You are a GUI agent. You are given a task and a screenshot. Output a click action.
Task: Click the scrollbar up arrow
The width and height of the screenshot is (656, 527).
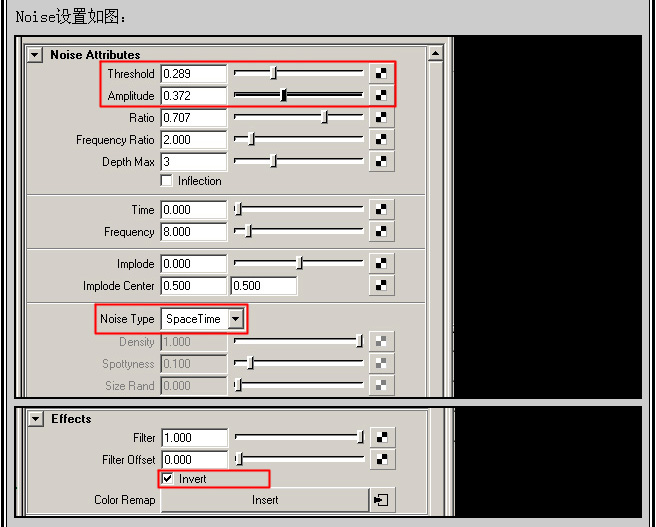436,54
